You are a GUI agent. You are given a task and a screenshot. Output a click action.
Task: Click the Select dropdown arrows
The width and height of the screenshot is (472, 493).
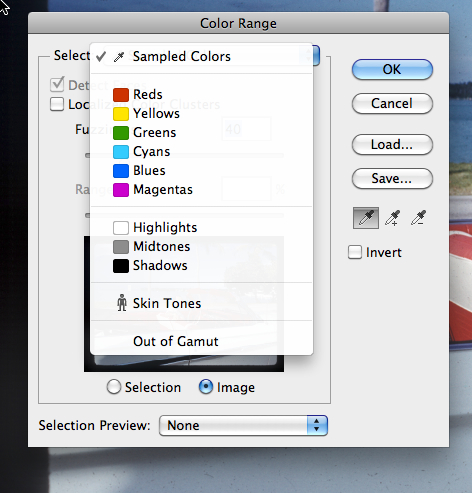[x=316, y=55]
